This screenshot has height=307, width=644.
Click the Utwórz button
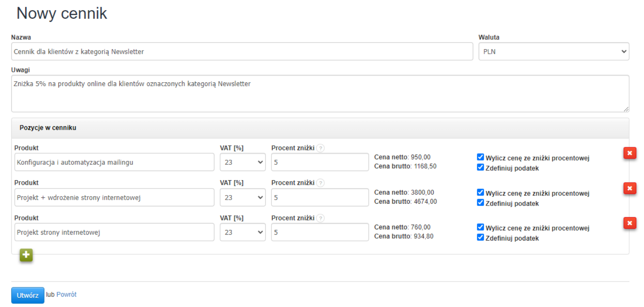point(28,295)
